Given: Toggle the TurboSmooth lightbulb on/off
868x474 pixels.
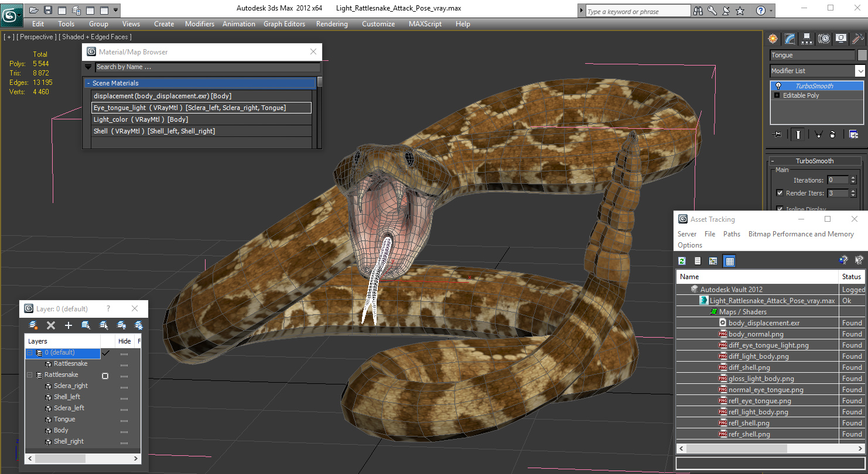Looking at the screenshot, I should [x=778, y=86].
